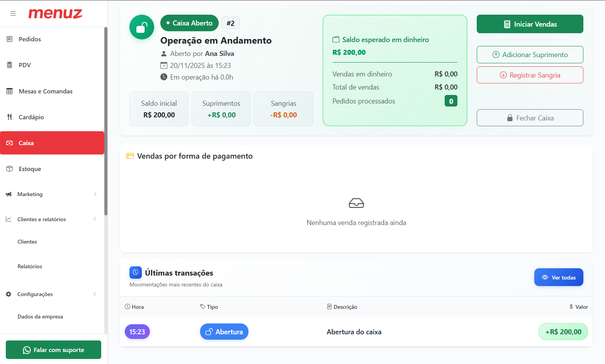Collapse the Clientes e relatórios chevron

[x=95, y=219]
